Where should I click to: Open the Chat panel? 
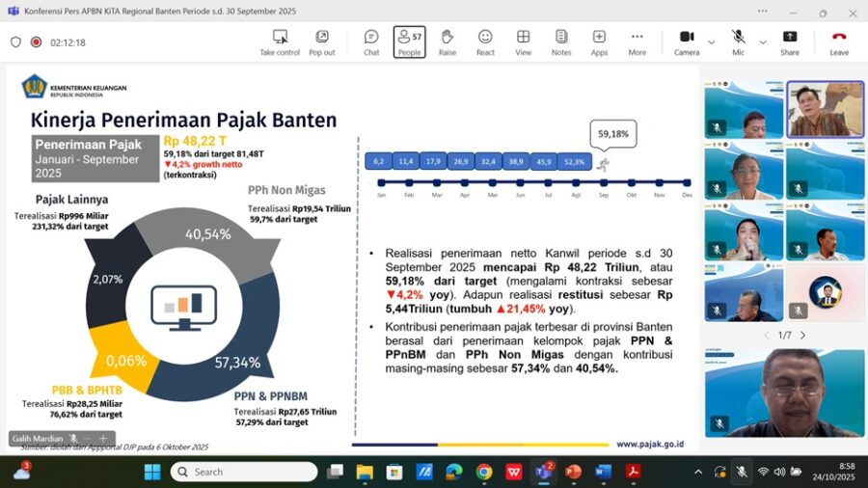pos(371,41)
